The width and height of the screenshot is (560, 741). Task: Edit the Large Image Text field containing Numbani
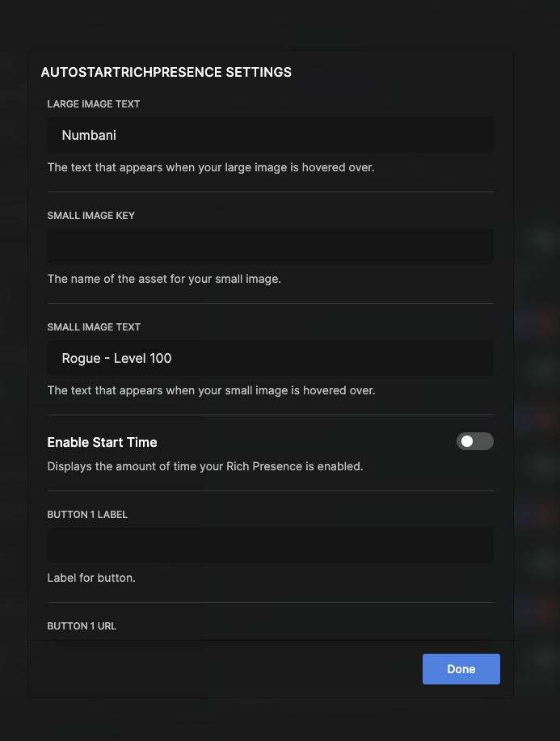click(x=271, y=135)
